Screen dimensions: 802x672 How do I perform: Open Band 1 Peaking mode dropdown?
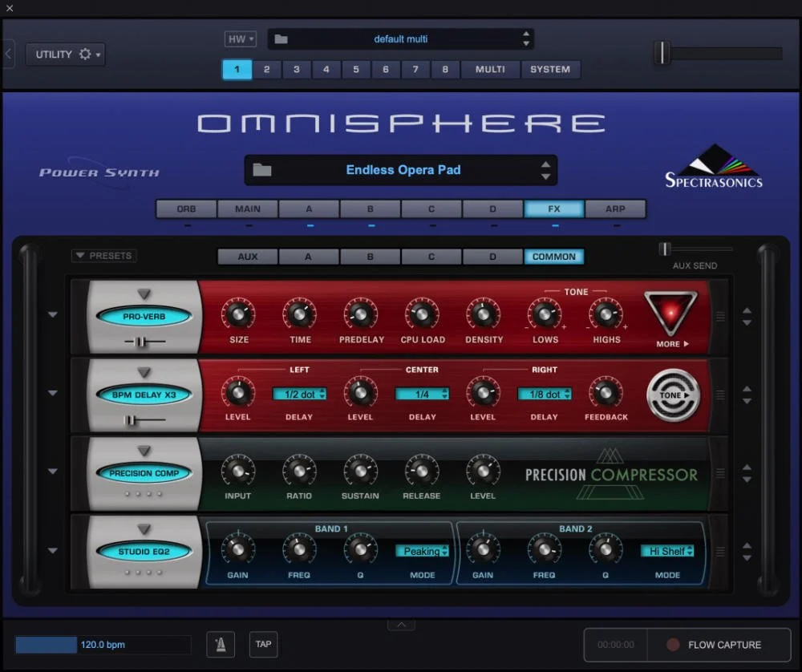click(x=422, y=551)
